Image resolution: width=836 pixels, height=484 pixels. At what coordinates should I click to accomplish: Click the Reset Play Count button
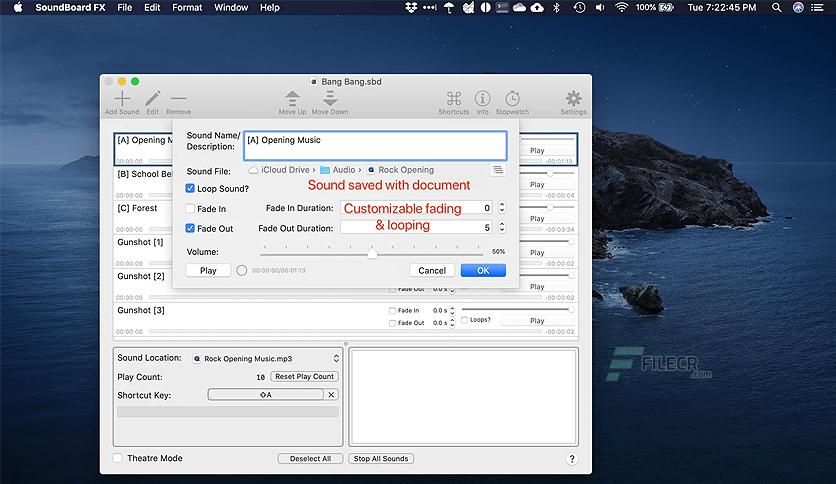click(304, 376)
